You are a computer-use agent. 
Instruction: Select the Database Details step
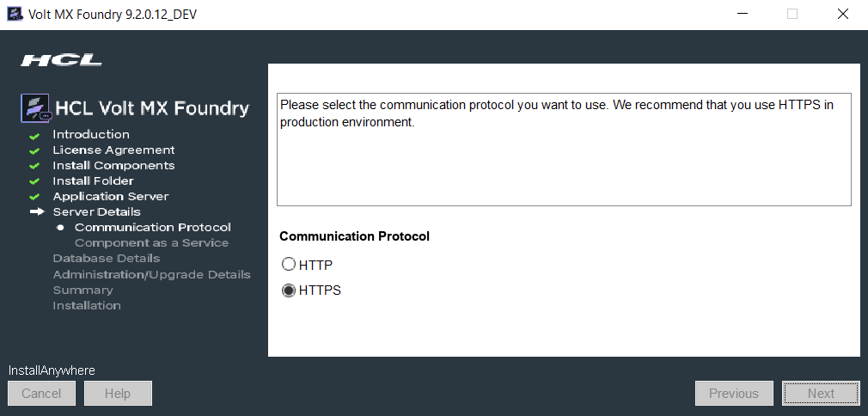tap(107, 259)
